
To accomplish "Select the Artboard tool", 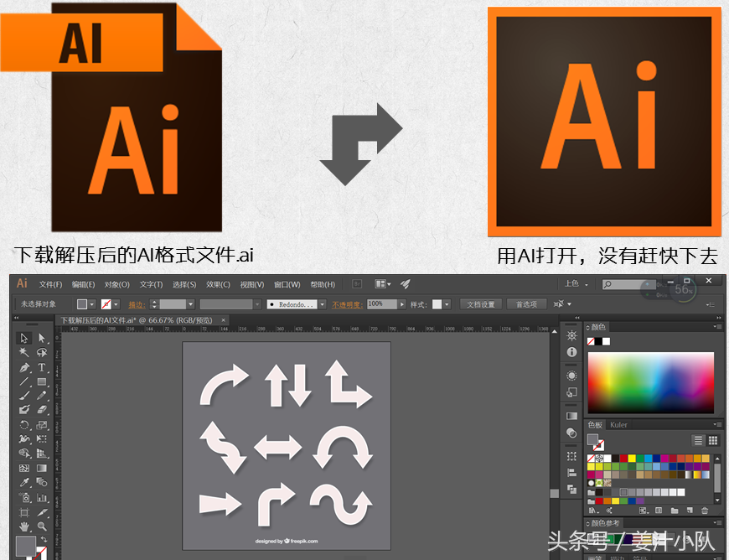I will (24, 512).
